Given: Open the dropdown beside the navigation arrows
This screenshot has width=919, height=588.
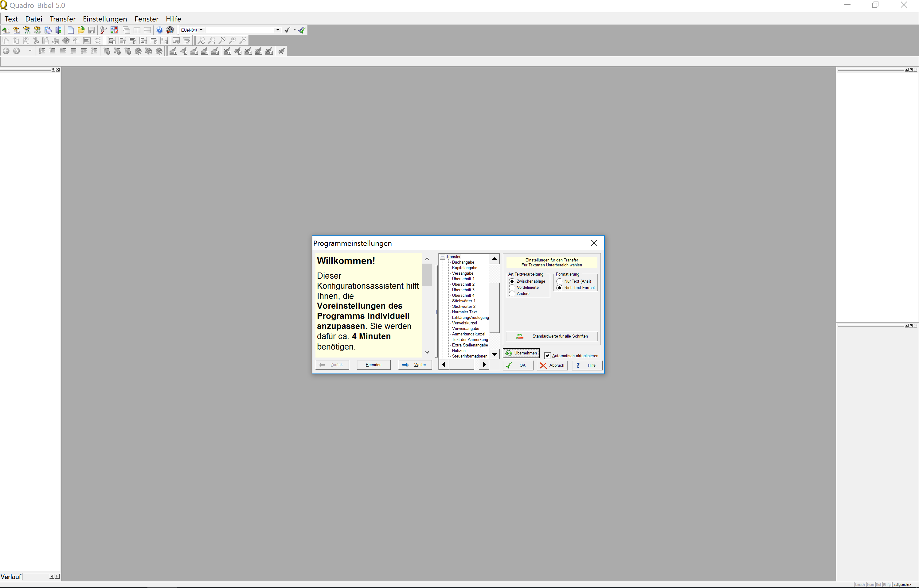Looking at the screenshot, I should [30, 51].
